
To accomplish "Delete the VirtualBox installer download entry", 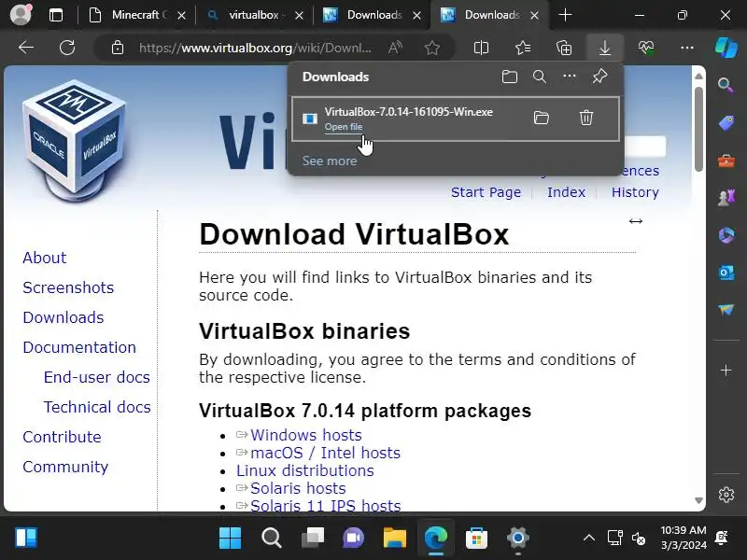I will point(586,118).
